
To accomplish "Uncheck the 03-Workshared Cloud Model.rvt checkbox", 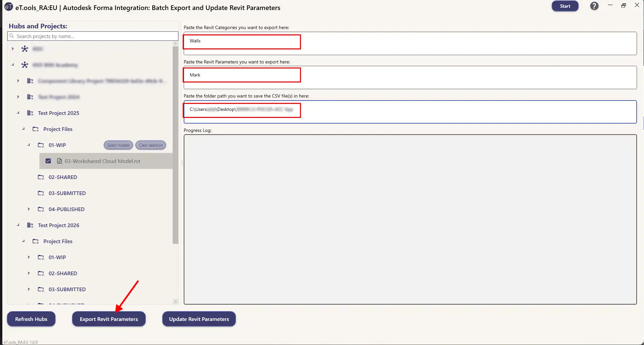I will 48,161.
